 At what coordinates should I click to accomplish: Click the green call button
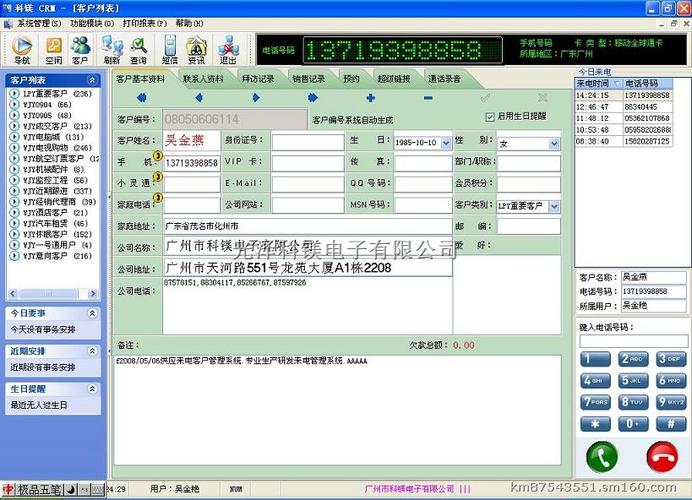[x=602, y=456]
